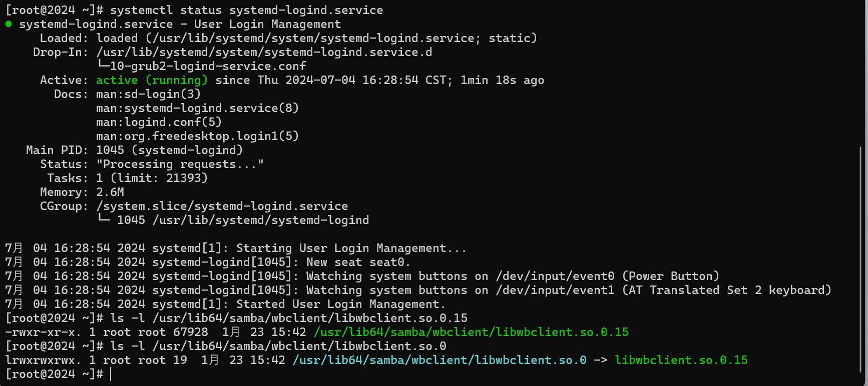This screenshot has height=386, width=868.
Task: Click the /dev/input/event0 Power Button log entry
Action: pos(607,276)
